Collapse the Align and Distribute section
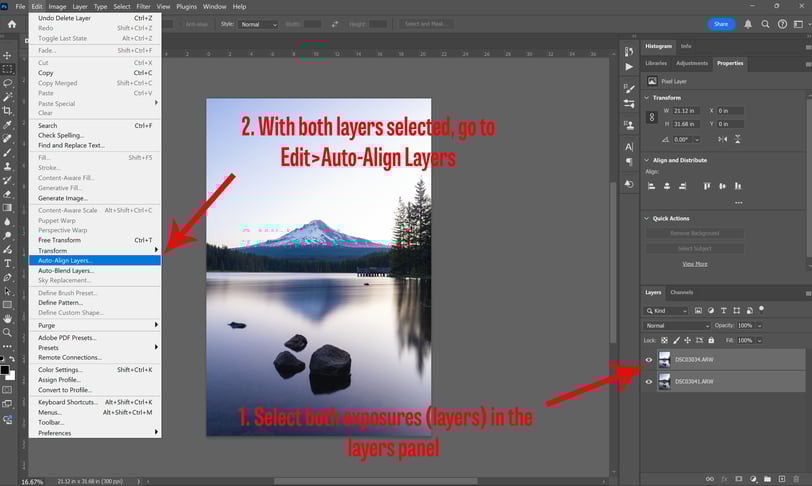The height and width of the screenshot is (486, 812). tap(646, 160)
